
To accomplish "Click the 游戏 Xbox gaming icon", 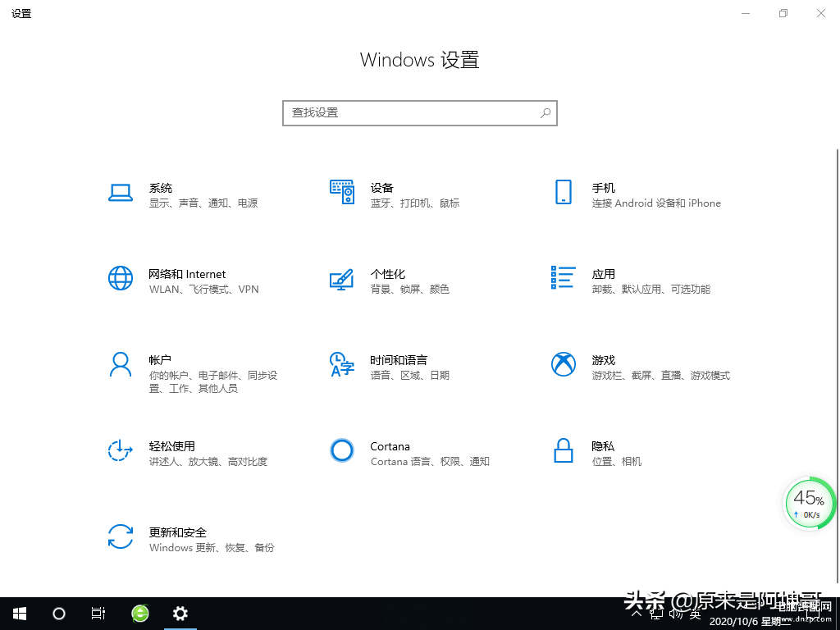I will click(563, 364).
